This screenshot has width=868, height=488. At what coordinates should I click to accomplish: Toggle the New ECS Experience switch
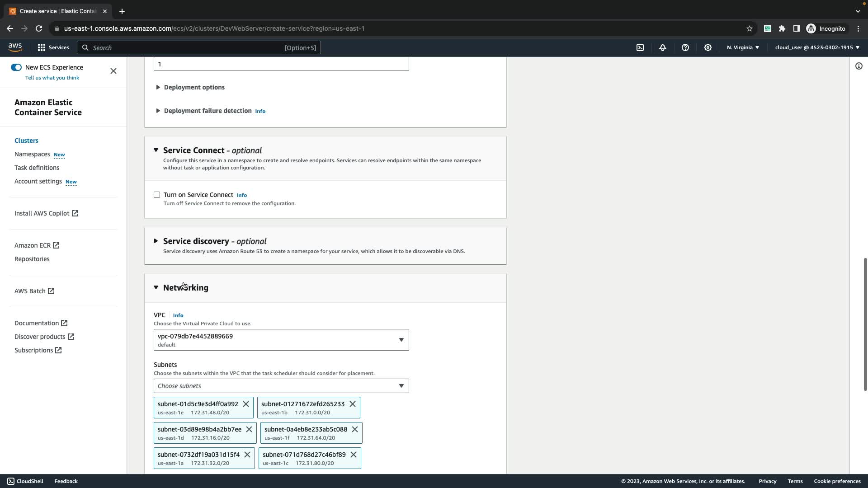click(16, 67)
